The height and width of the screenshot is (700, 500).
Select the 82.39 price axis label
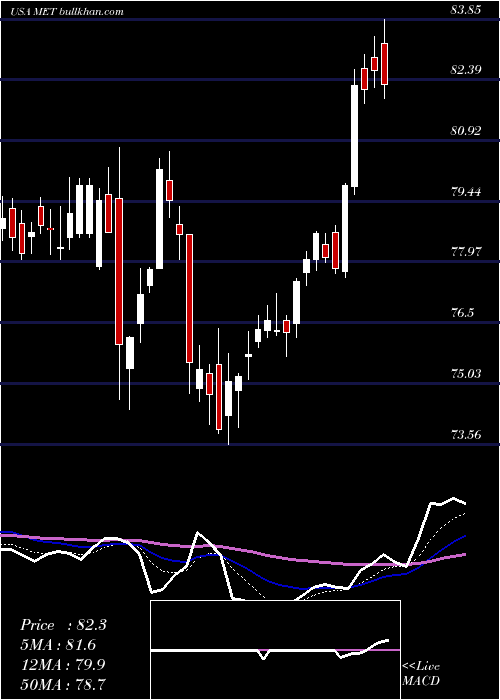click(466, 70)
